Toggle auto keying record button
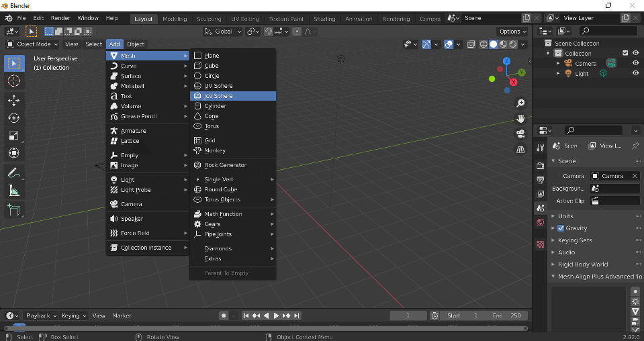The image size is (644, 341). click(224, 315)
